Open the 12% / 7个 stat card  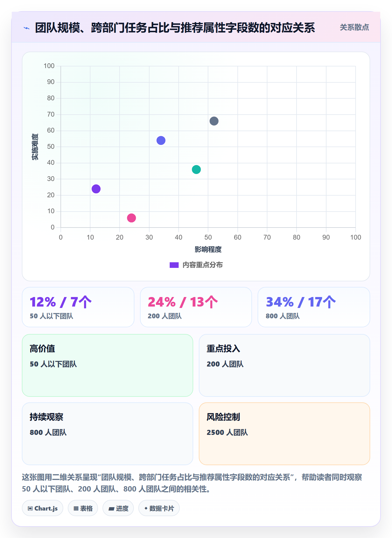coord(78,307)
